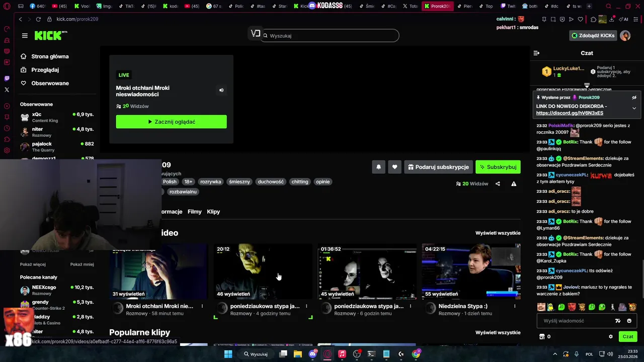Viewport: 644px width, 362px height.
Task: Open Chrome from taskbar
Action: tap(416, 354)
